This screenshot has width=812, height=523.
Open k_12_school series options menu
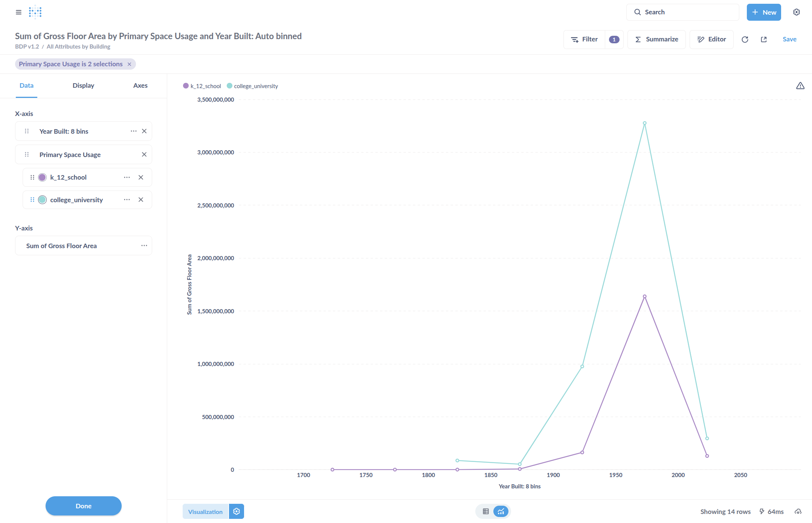click(x=127, y=177)
